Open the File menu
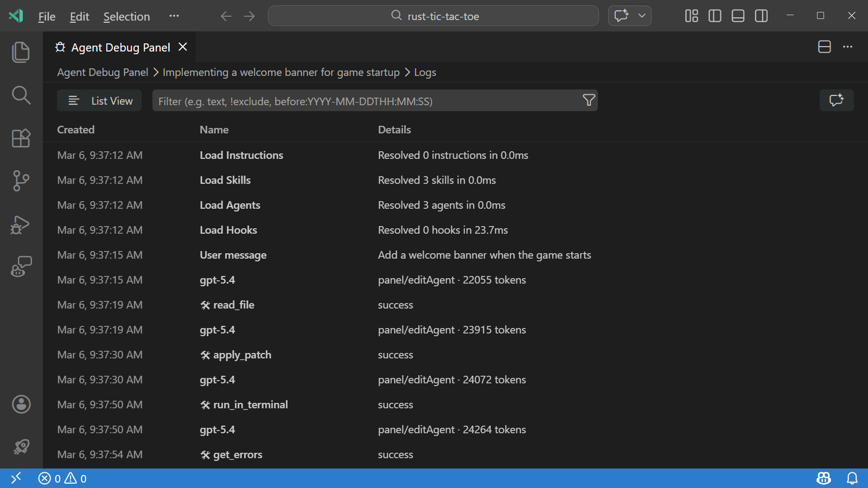 46,16
